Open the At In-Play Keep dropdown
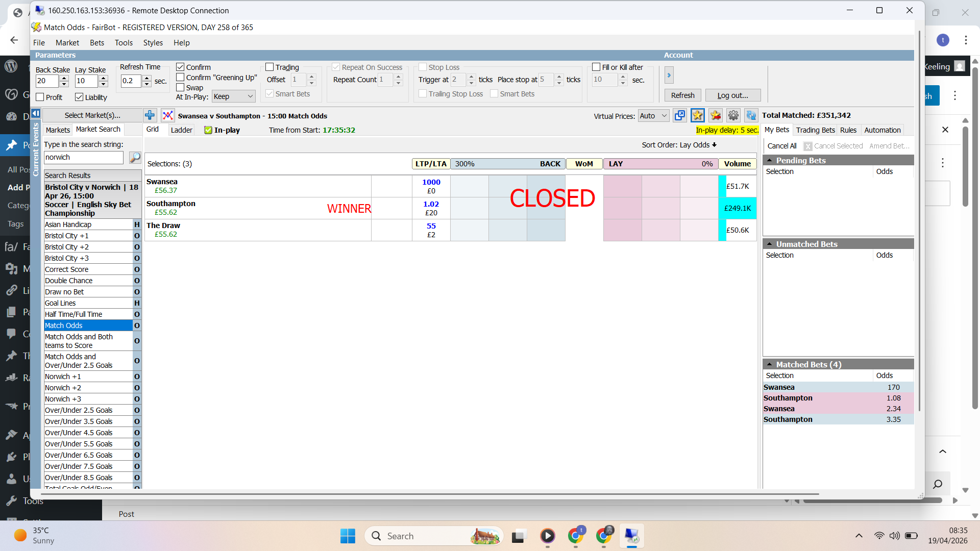The height and width of the screenshot is (551, 980). (x=233, y=97)
